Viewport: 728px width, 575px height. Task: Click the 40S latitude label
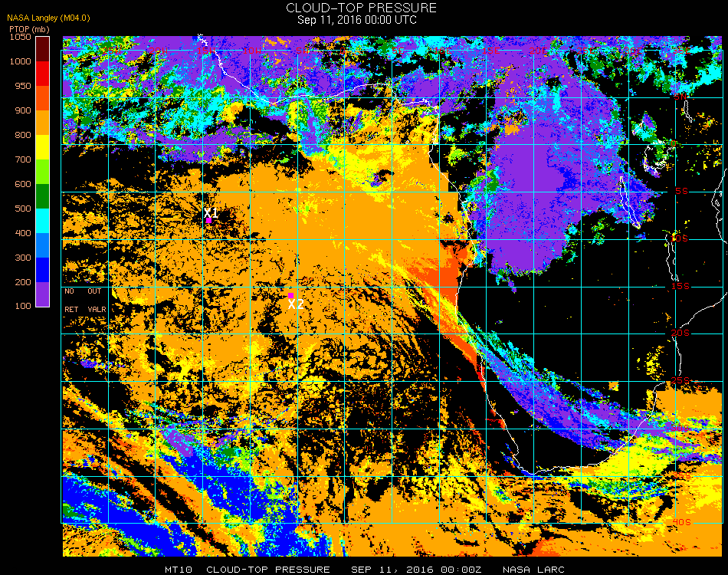pos(681,523)
